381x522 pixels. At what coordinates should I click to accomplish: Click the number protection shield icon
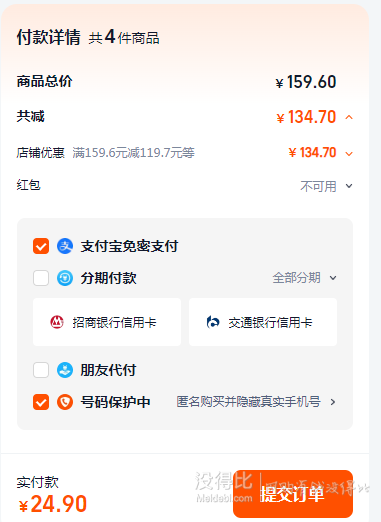(x=65, y=402)
